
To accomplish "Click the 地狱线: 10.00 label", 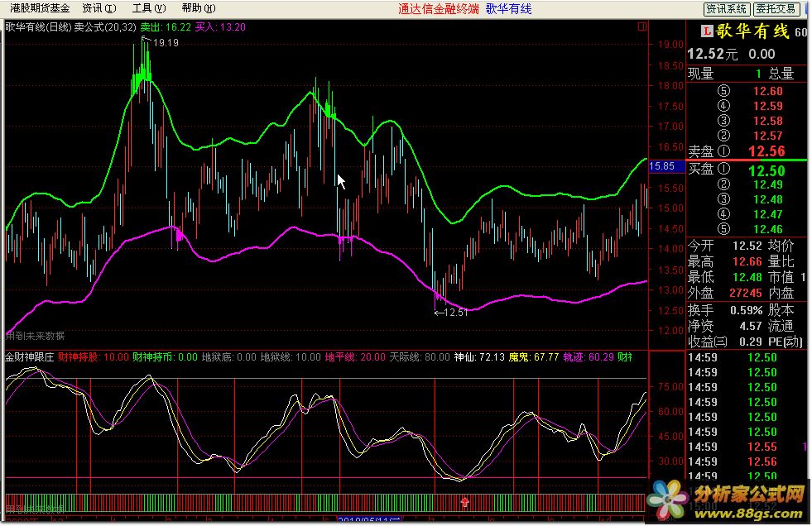I will 291,357.
